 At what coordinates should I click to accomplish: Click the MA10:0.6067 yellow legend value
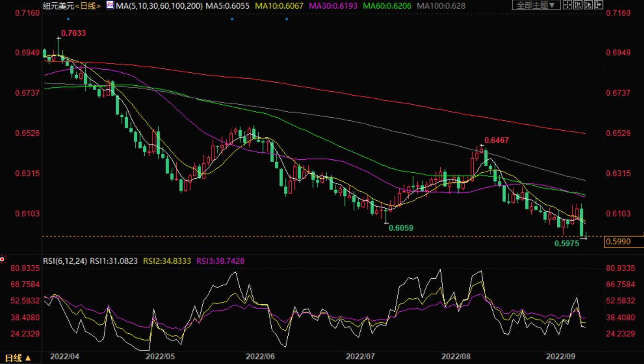(x=279, y=6)
